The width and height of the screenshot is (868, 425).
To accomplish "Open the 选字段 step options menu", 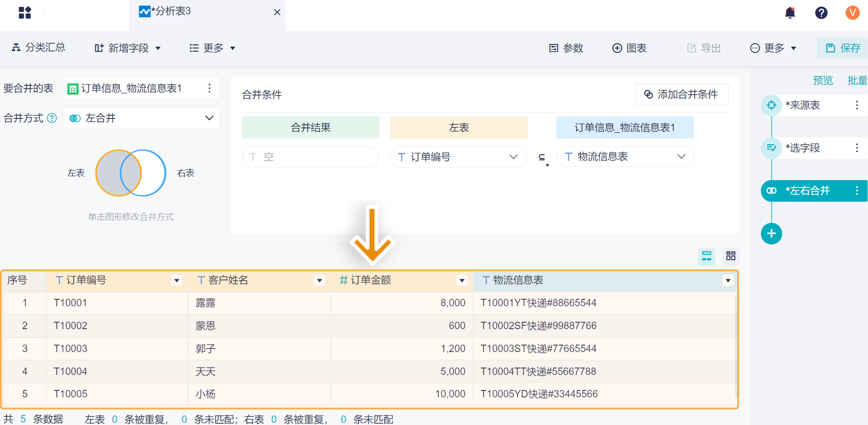I will click(857, 148).
